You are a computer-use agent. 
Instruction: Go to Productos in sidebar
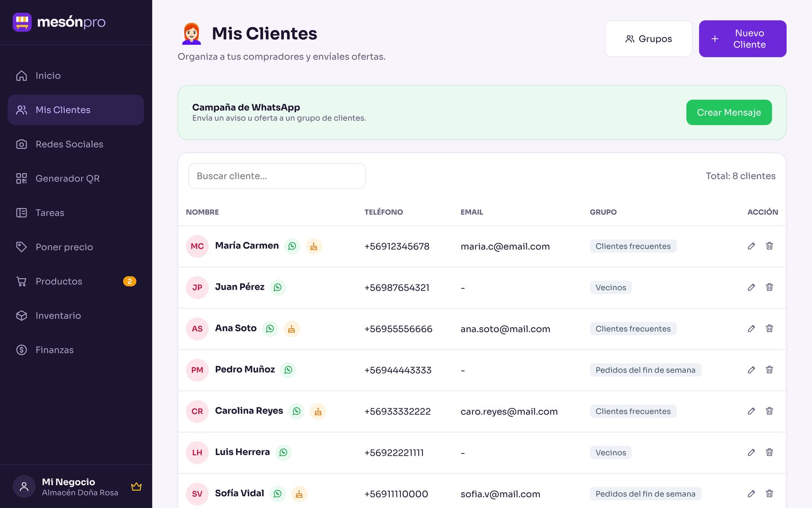[76, 281]
